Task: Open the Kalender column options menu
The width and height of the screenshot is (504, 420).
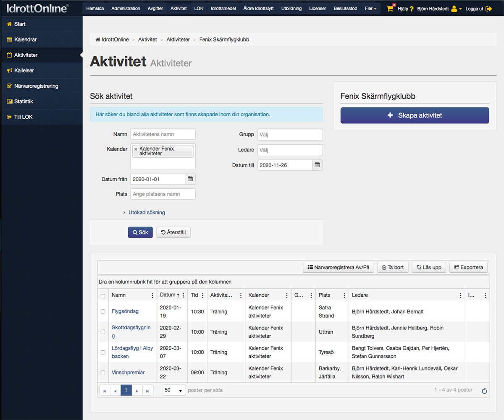Action: click(287, 295)
